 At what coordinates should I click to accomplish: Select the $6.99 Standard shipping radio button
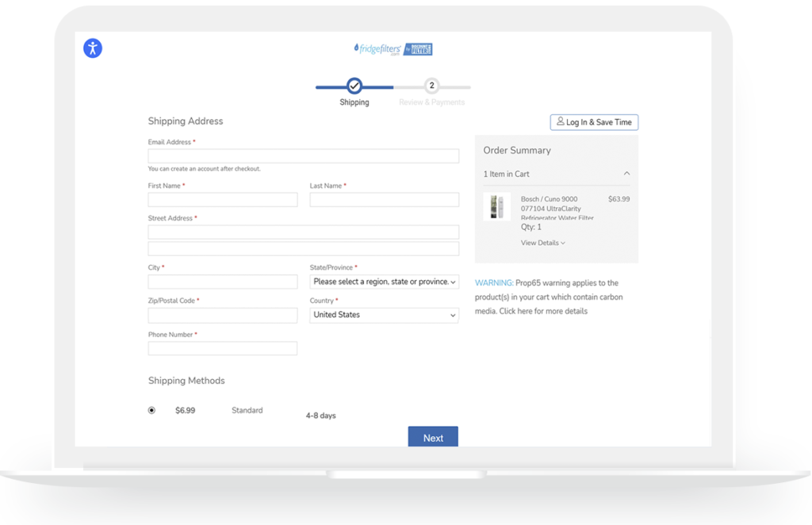(x=151, y=411)
